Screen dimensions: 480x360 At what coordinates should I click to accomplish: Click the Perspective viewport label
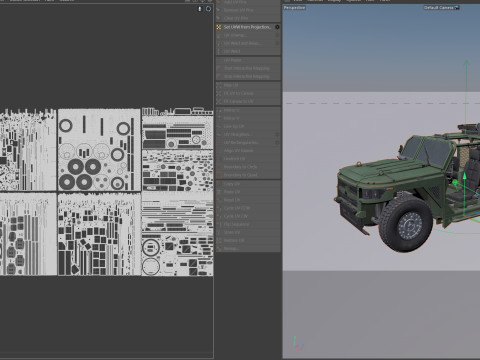295,8
